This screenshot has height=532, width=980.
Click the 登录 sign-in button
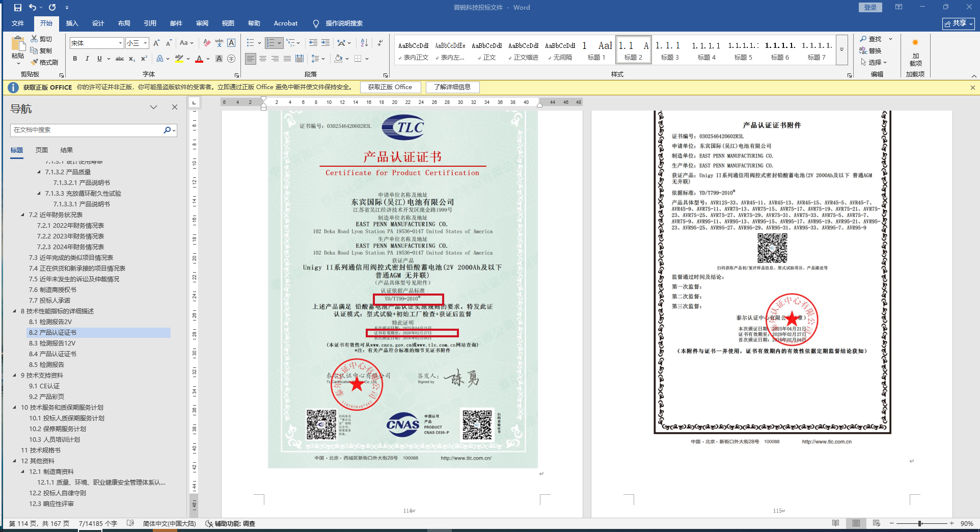[x=870, y=7]
